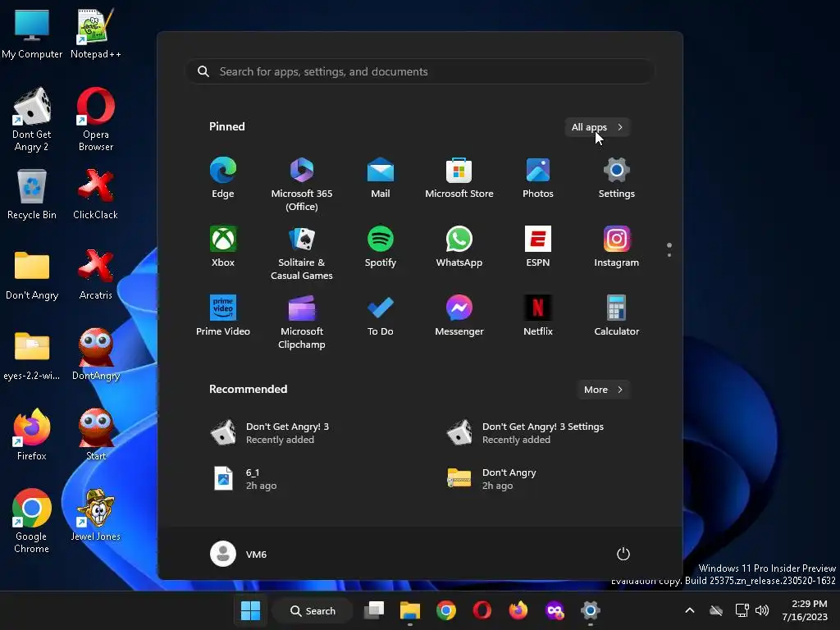
Task: Click the volume speaker tray icon
Action: [x=762, y=610]
